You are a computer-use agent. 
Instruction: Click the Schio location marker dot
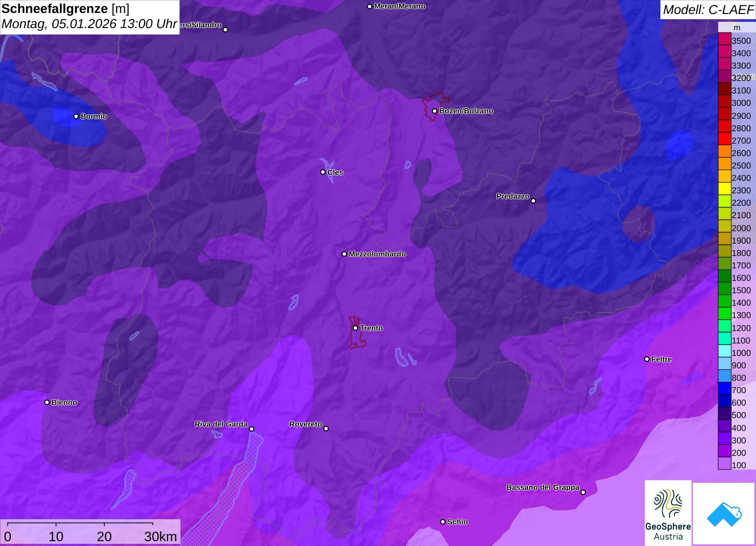click(x=443, y=522)
